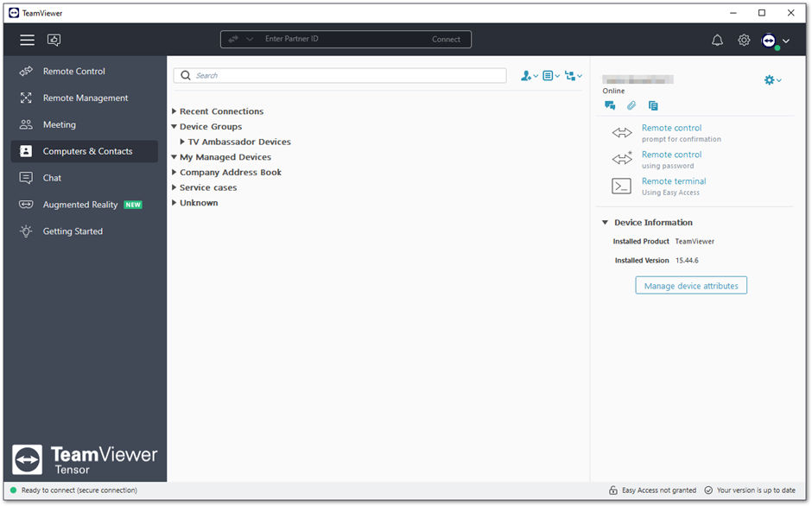Expand the Unknown group
812x506 pixels.
coord(174,203)
